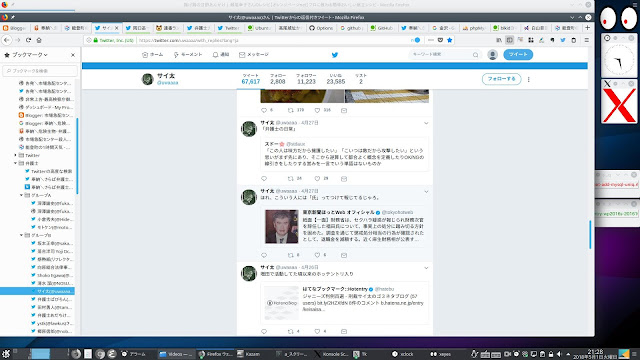The image size is (640, 360).
Task: Collapse the グループA bookmark folder
Action: click(21, 195)
